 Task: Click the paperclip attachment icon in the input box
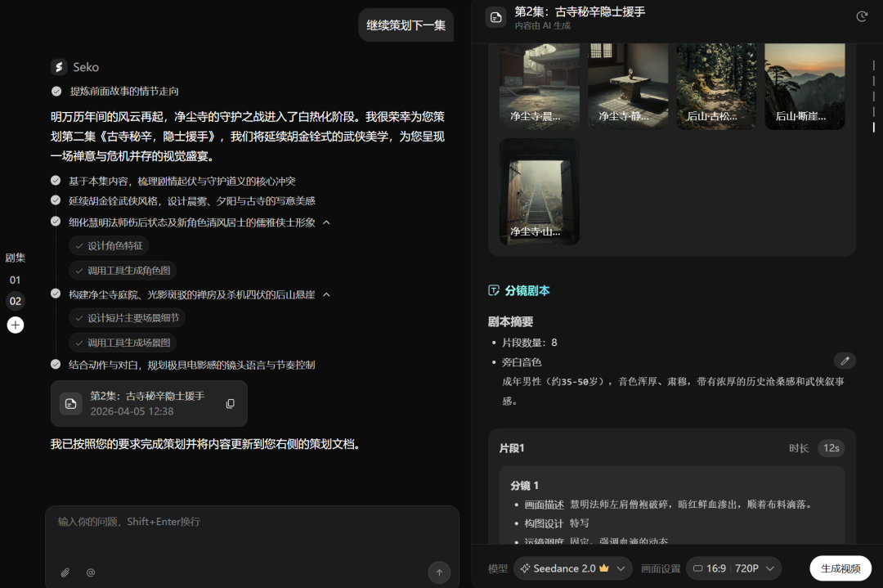tap(65, 572)
